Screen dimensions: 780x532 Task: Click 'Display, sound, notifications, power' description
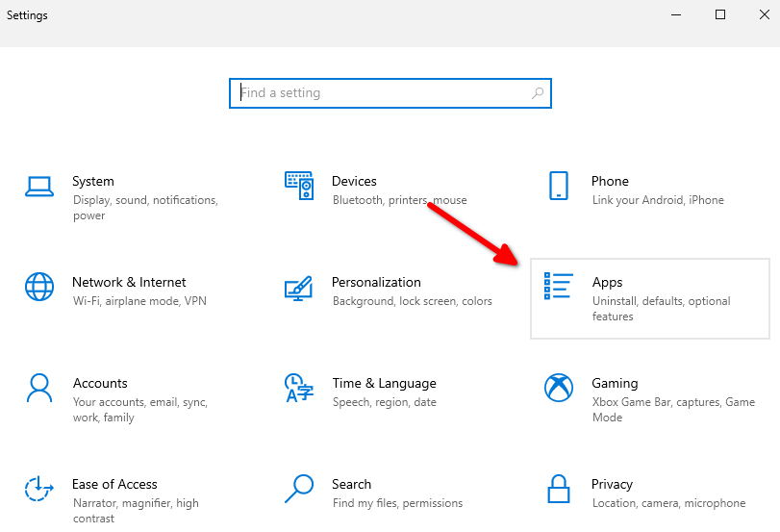pyautogui.click(x=146, y=208)
